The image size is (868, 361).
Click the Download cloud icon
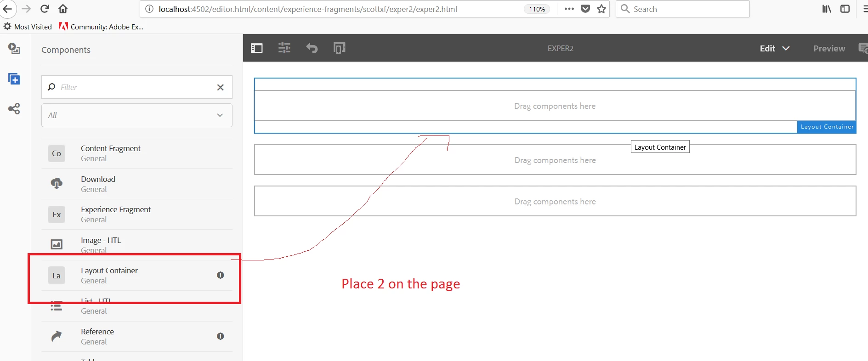[x=57, y=184]
